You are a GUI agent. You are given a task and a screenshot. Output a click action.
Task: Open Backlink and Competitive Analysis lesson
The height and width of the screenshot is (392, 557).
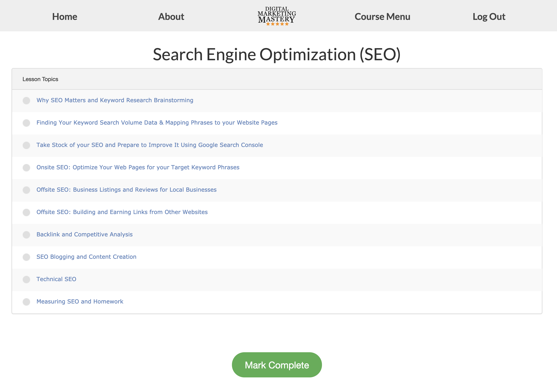pos(84,234)
